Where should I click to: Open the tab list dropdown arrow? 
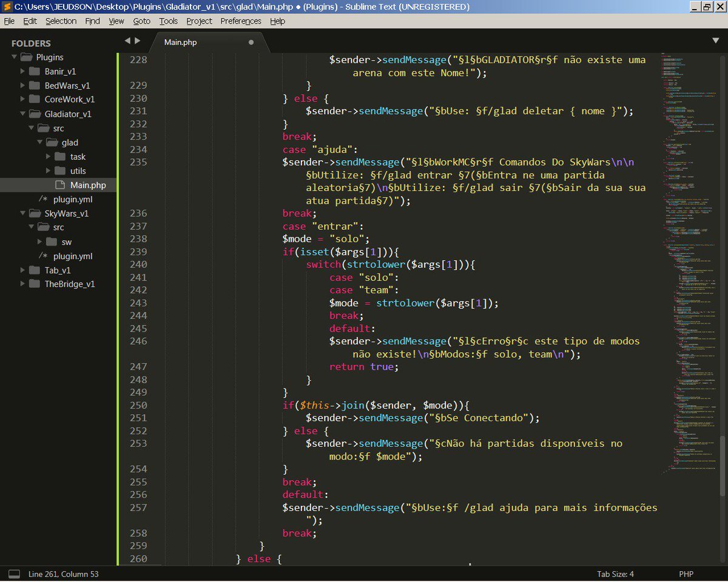[x=715, y=41]
